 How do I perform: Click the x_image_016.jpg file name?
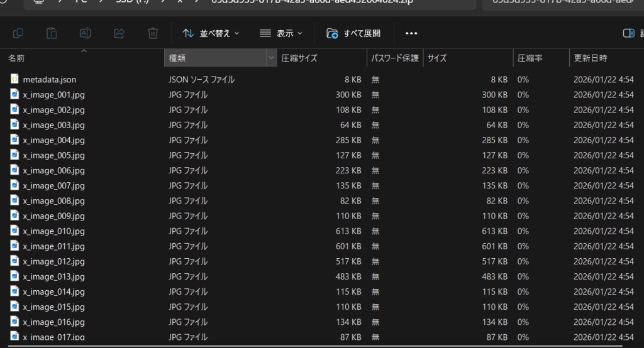pyautogui.click(x=54, y=322)
